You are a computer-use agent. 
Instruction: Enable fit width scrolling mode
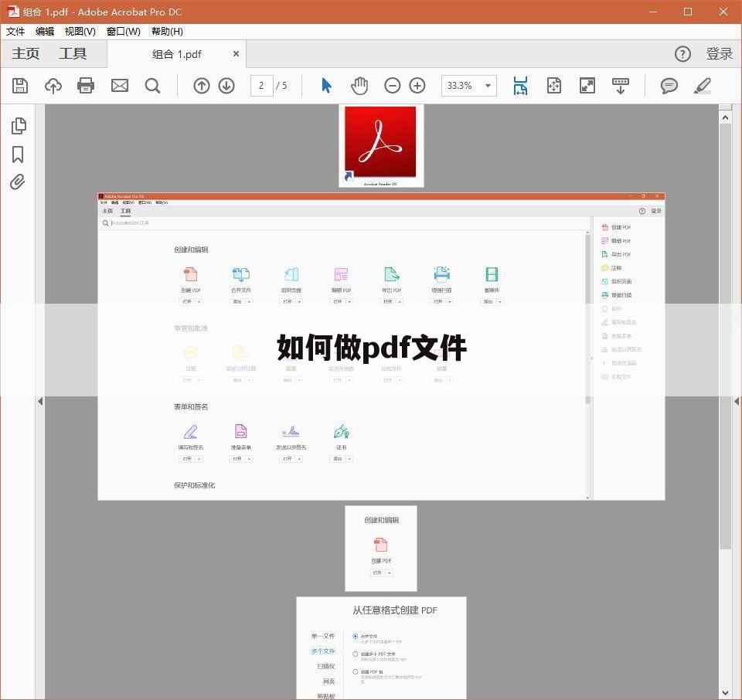[x=520, y=86]
